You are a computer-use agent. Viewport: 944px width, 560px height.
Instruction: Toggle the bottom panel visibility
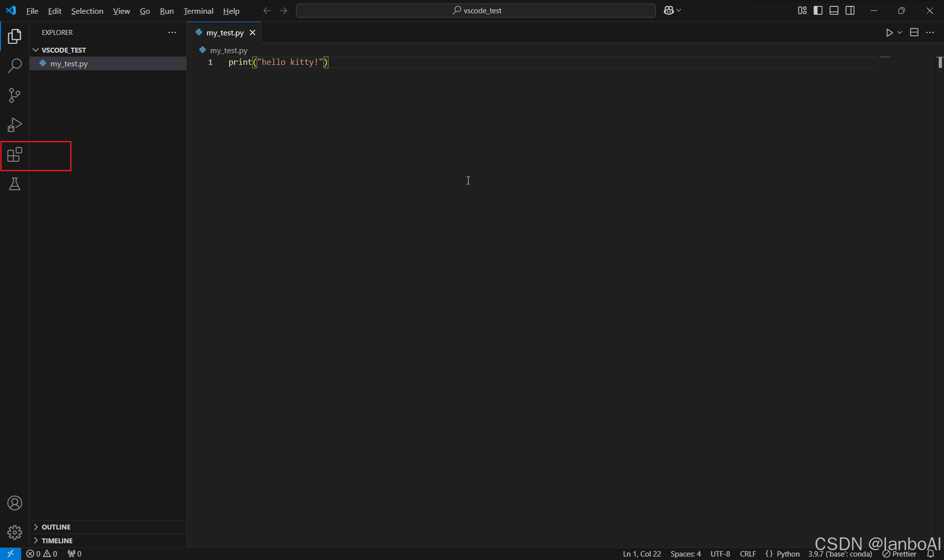tap(834, 10)
